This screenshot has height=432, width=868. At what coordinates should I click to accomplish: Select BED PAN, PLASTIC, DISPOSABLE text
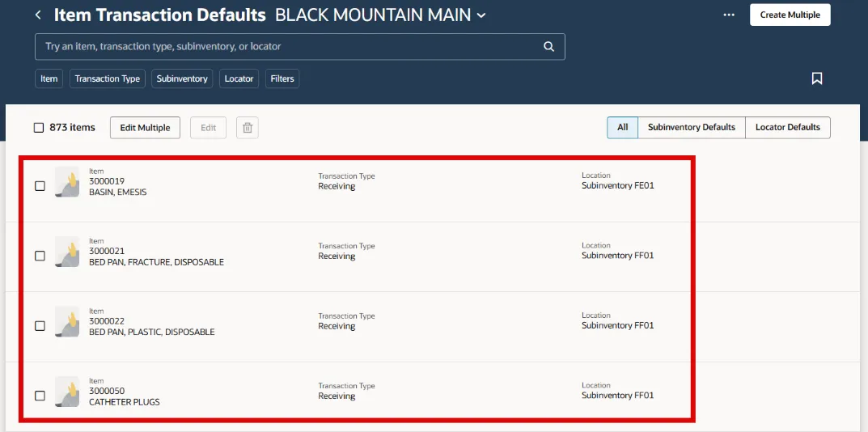(x=152, y=332)
